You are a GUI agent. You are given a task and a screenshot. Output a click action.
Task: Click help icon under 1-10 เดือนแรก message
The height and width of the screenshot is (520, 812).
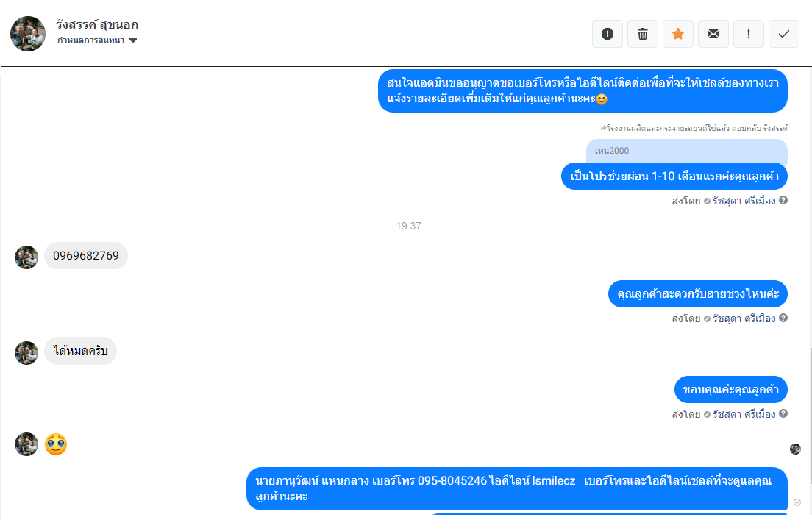coord(783,201)
